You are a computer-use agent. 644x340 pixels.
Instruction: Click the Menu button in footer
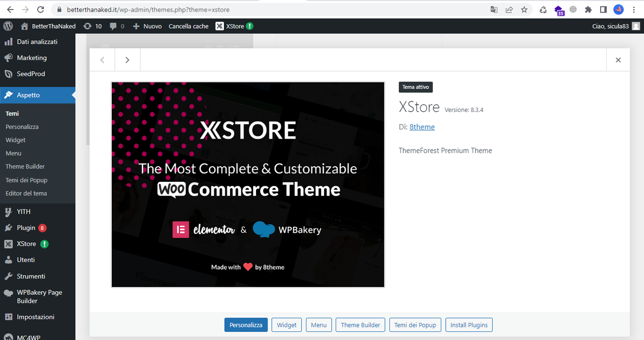pos(318,325)
